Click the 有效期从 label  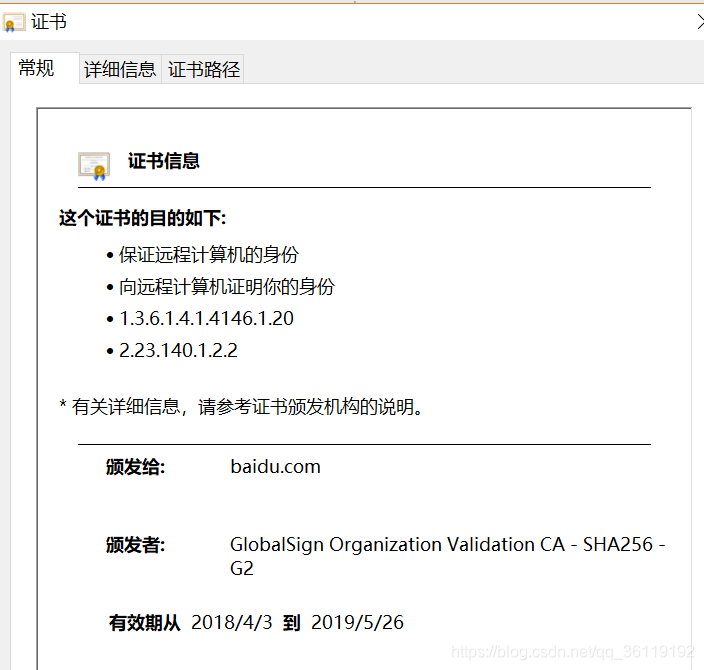click(x=145, y=623)
